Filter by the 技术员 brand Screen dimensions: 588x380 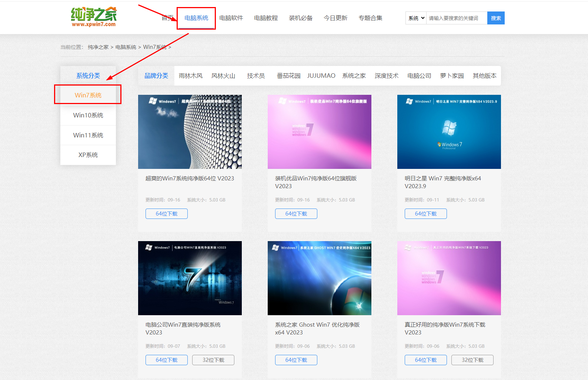tap(256, 76)
